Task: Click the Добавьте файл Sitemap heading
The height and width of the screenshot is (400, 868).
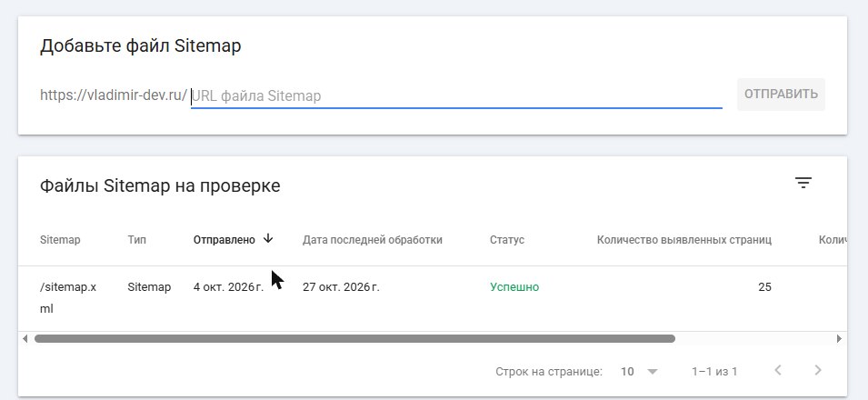Action: [x=141, y=45]
